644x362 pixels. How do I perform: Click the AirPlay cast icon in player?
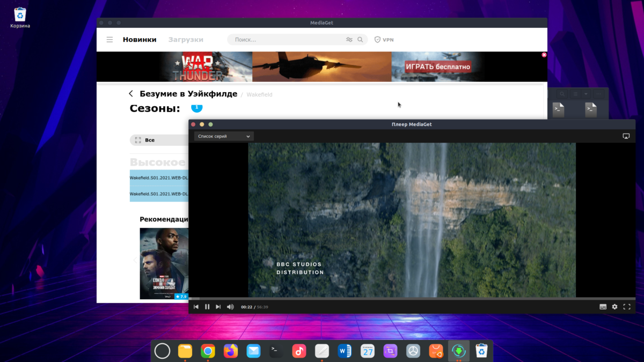click(x=626, y=136)
